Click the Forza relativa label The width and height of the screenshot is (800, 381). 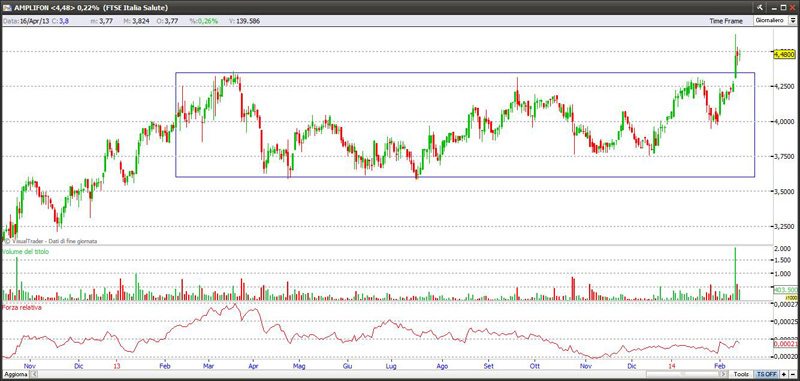(x=21, y=308)
